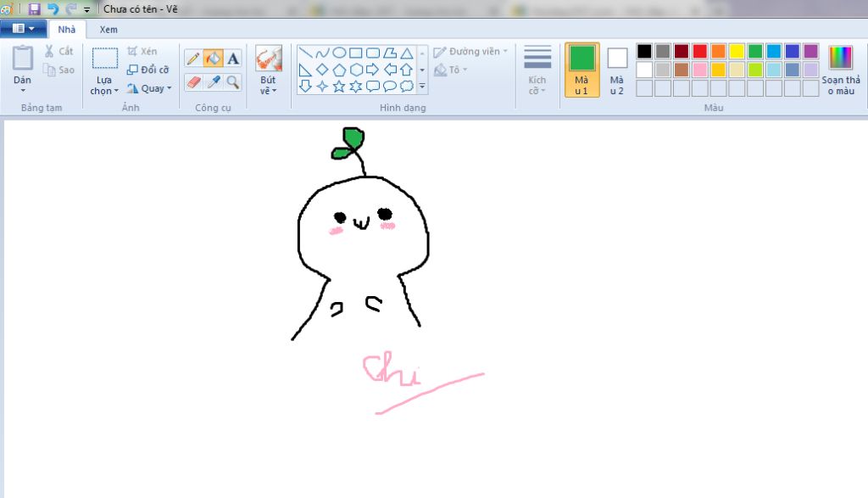Choose the Oval shape

339,53
